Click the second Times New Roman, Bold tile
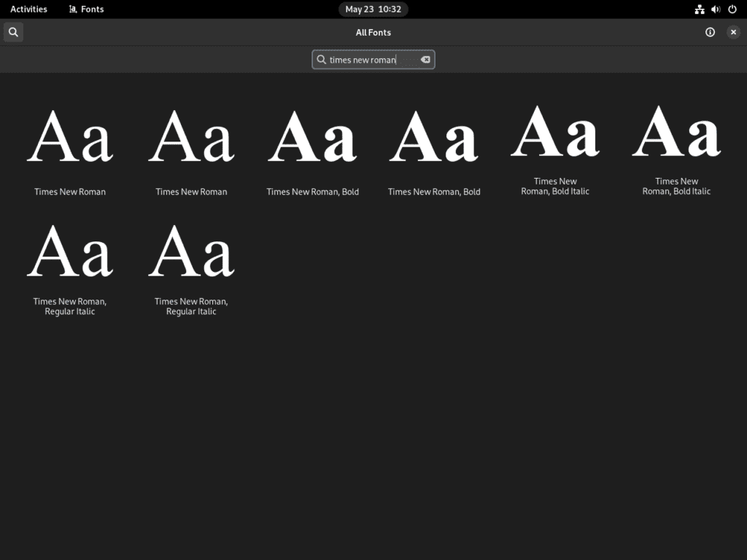Screen dimensions: 747x560 point(434,146)
